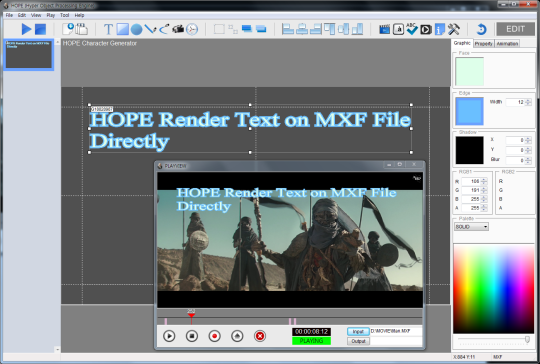Open the Tool menu

tap(64, 15)
